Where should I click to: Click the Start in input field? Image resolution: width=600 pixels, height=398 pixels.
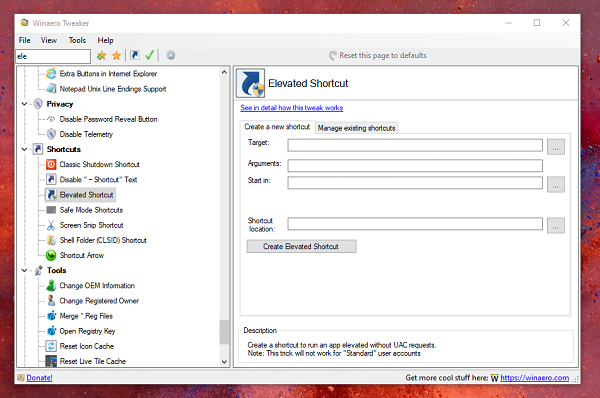(x=415, y=183)
